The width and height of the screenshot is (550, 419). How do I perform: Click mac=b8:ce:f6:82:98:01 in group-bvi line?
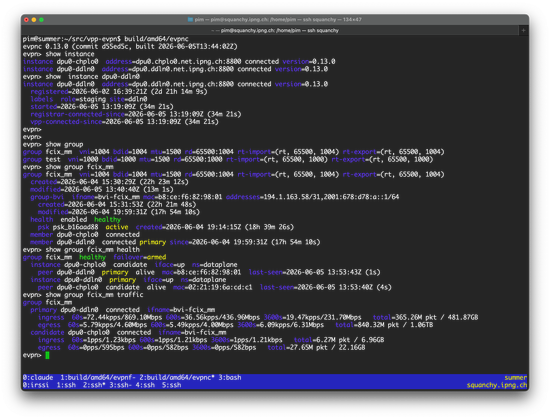183,197
